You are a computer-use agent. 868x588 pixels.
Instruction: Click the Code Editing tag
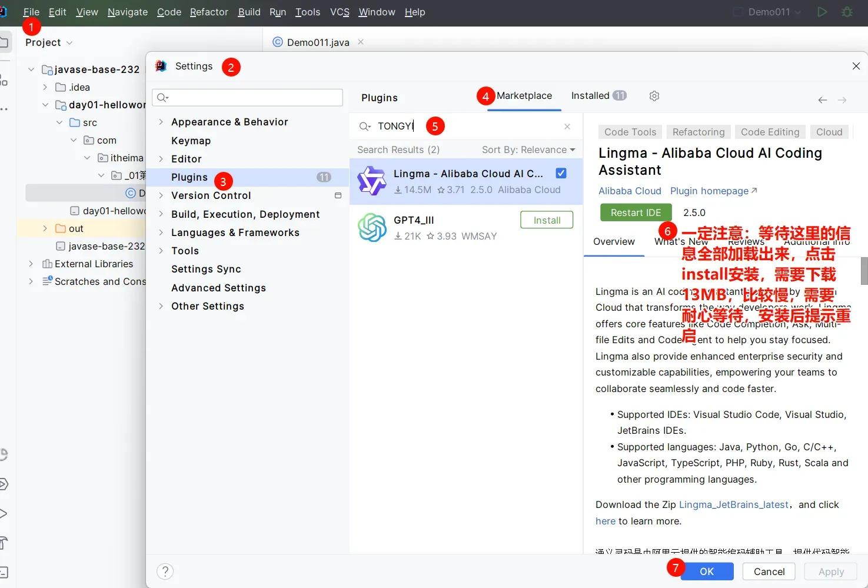tap(770, 132)
